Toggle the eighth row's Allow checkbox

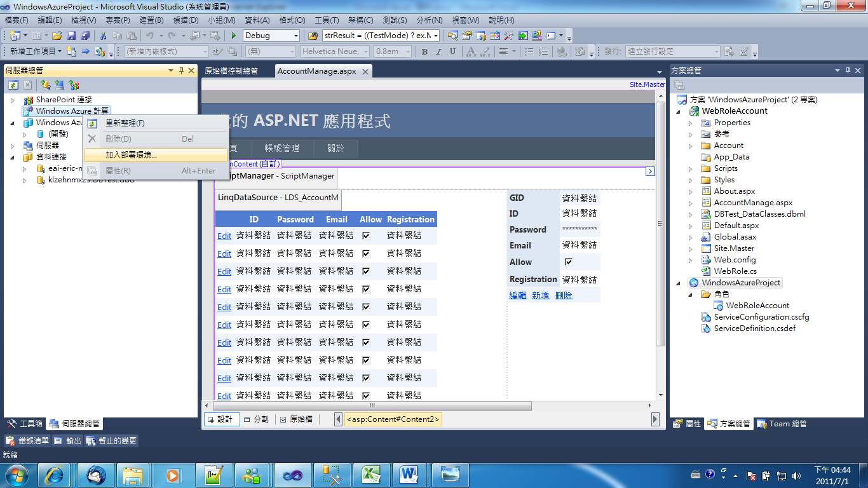click(x=366, y=360)
